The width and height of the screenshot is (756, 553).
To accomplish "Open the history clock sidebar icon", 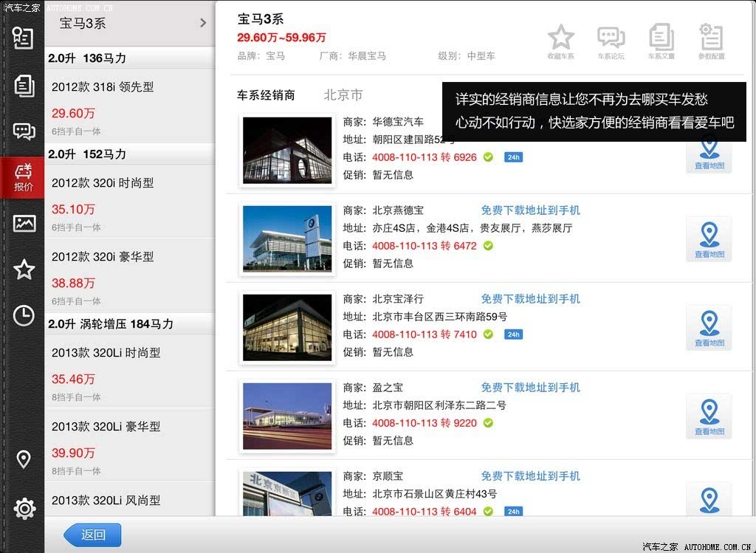I will point(24,316).
